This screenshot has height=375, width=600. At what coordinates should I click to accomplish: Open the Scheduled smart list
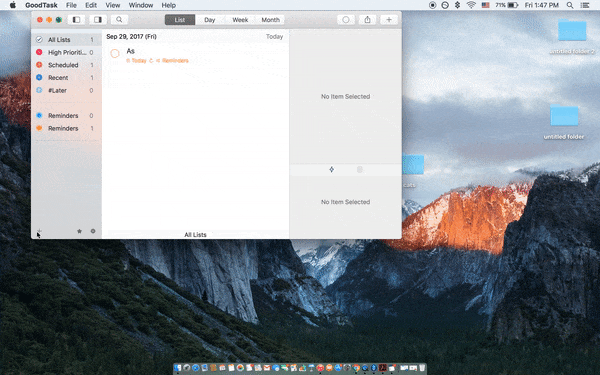66,65
